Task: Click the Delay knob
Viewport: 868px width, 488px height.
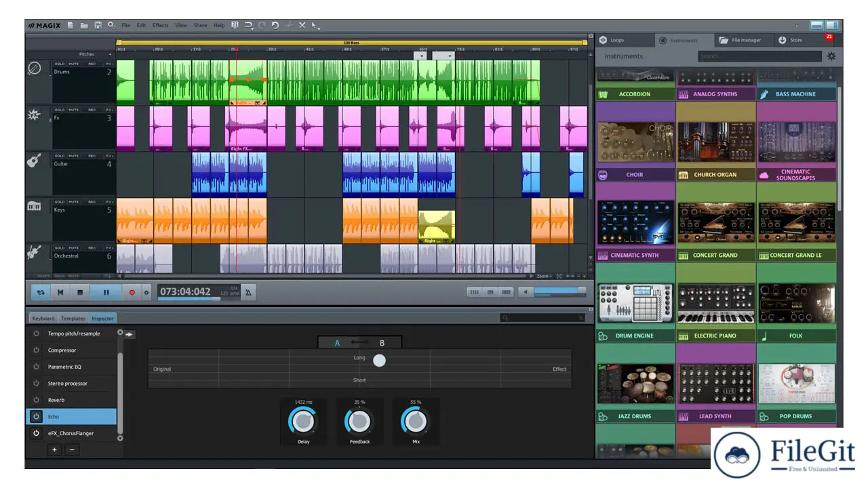Action: [303, 422]
